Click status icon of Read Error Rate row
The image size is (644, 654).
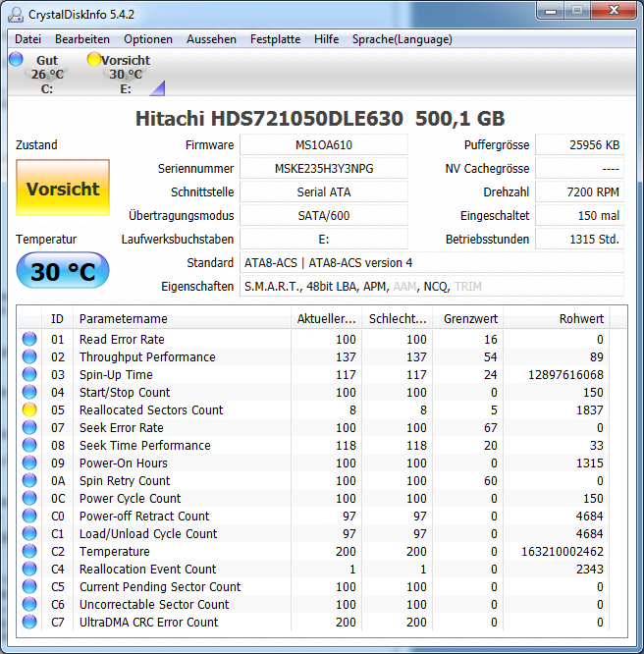(x=29, y=339)
